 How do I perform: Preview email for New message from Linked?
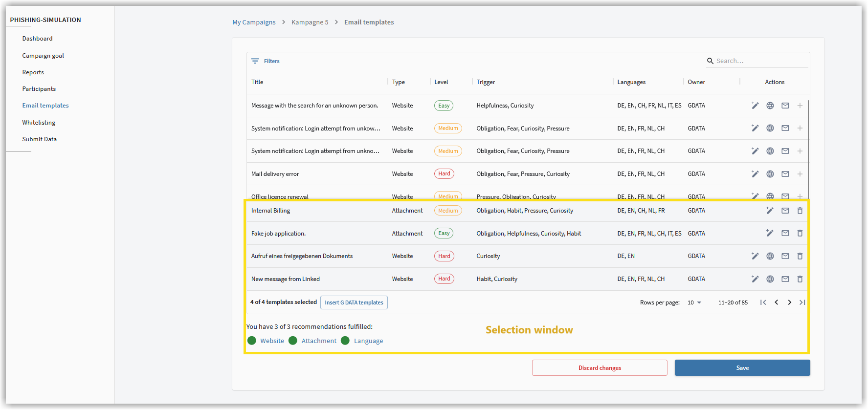point(785,279)
